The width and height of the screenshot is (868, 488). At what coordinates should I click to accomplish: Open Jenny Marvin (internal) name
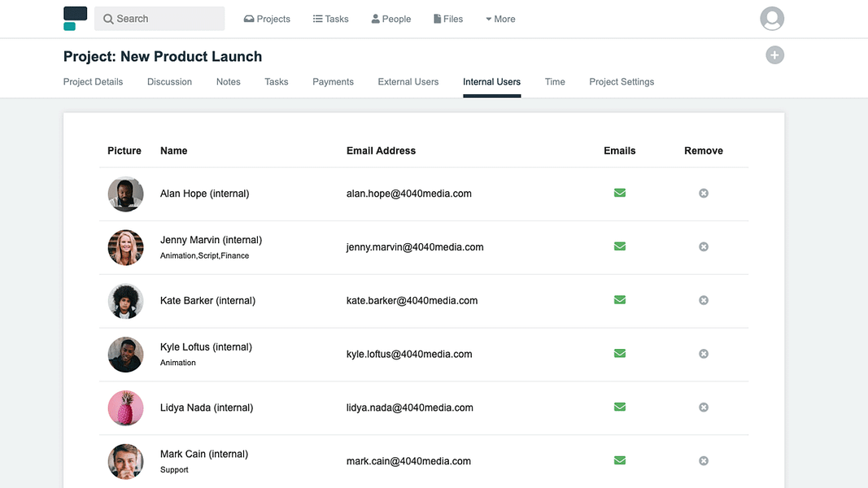coord(211,240)
